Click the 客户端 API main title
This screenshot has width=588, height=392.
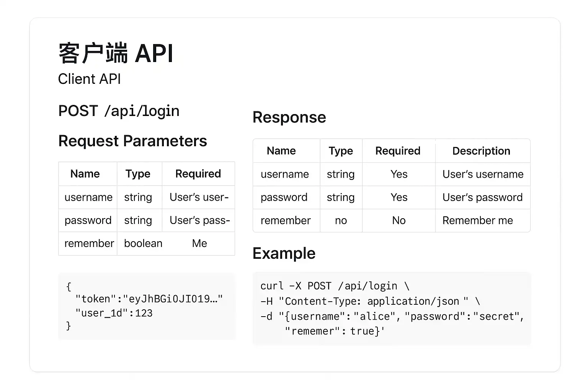pos(116,53)
